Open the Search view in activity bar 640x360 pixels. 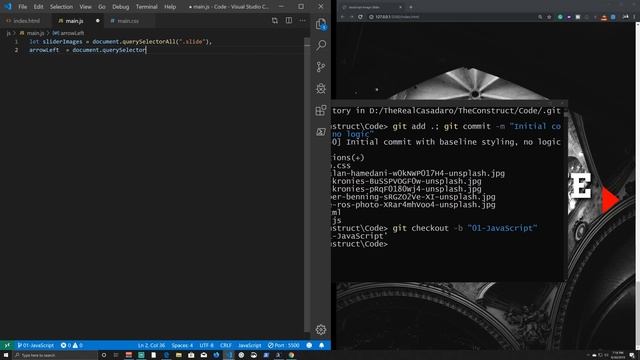pos(321,45)
